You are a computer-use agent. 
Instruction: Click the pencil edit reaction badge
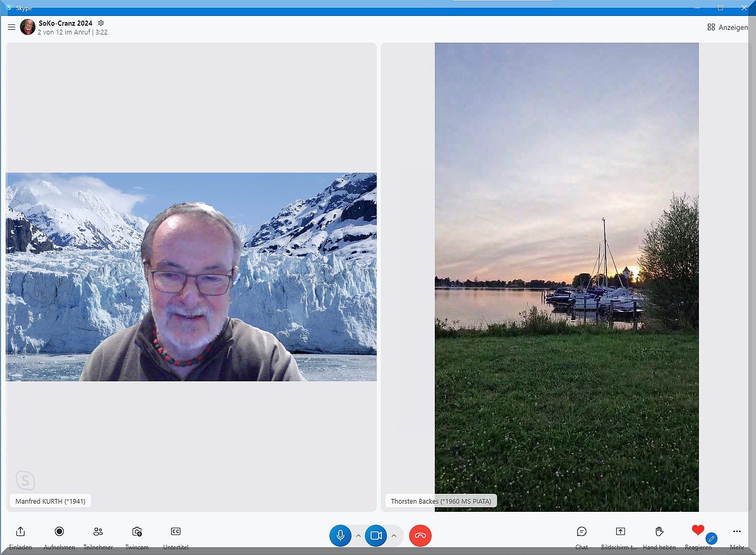[711, 539]
